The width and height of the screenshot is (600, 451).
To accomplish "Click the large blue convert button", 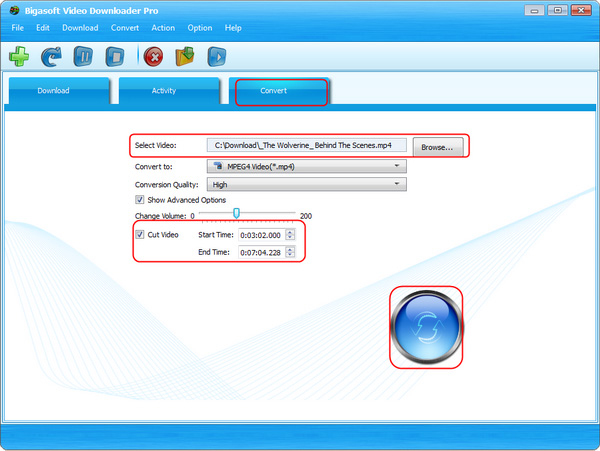I will [x=426, y=327].
